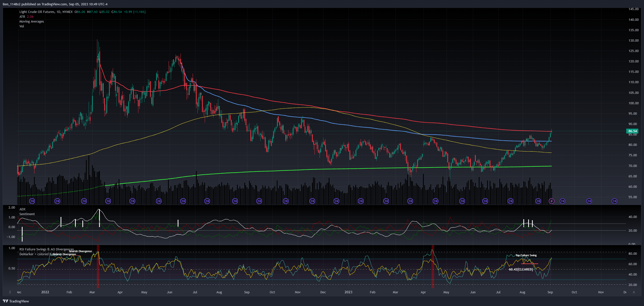The height and width of the screenshot is (306, 644).
Task: Click the contract rollover marker in mid-January 2022
Action: (x=57, y=201)
